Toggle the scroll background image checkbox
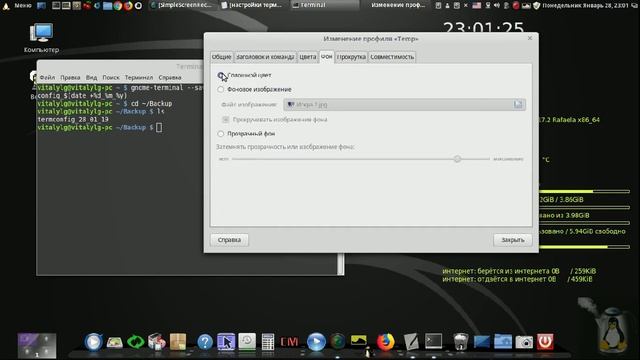This screenshot has width=640, height=360. [x=225, y=120]
